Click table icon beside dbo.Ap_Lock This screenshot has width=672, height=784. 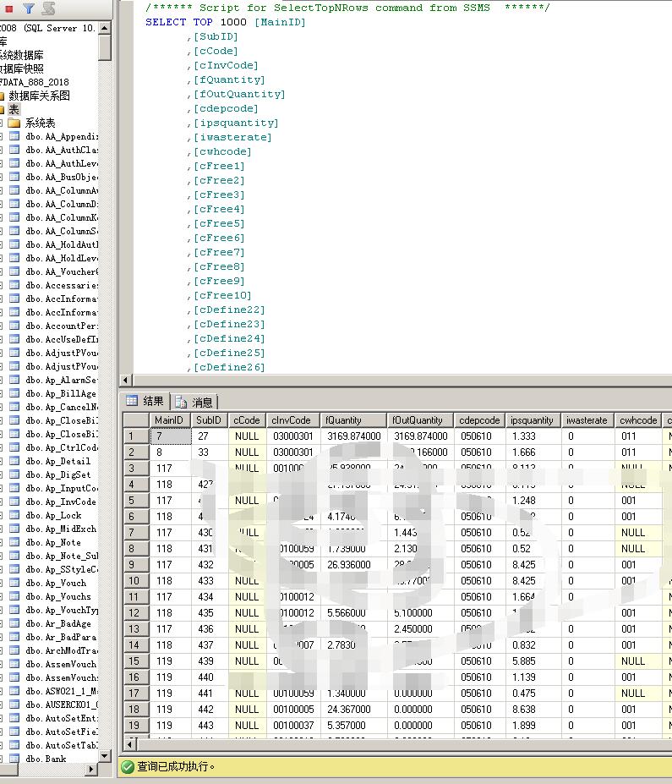coord(14,515)
